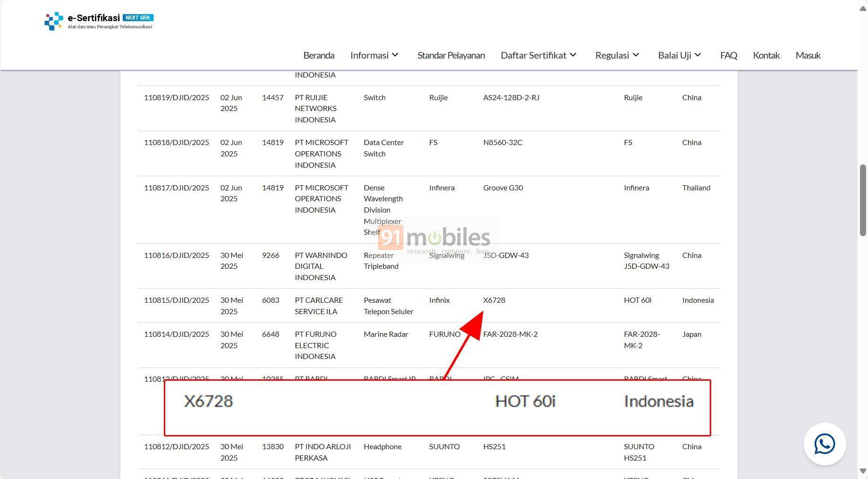Click PT RUIJIE NETWORKS INDONESIA cell

pos(315,108)
